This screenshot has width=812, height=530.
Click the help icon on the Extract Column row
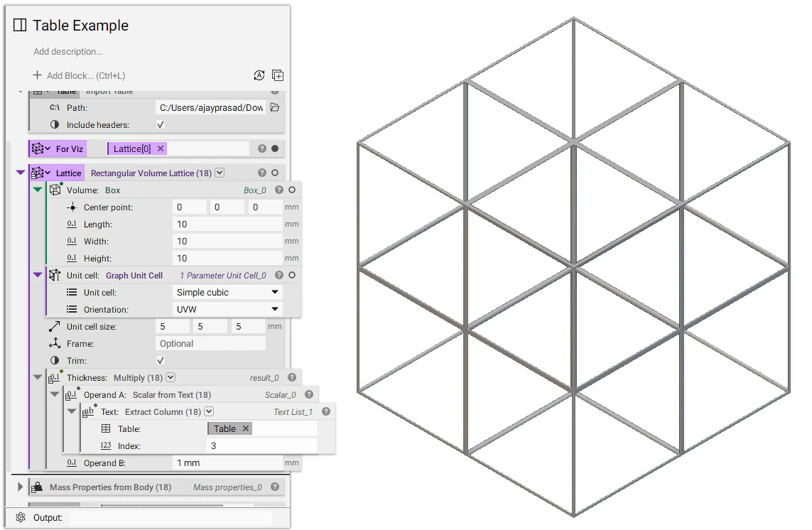(x=326, y=411)
